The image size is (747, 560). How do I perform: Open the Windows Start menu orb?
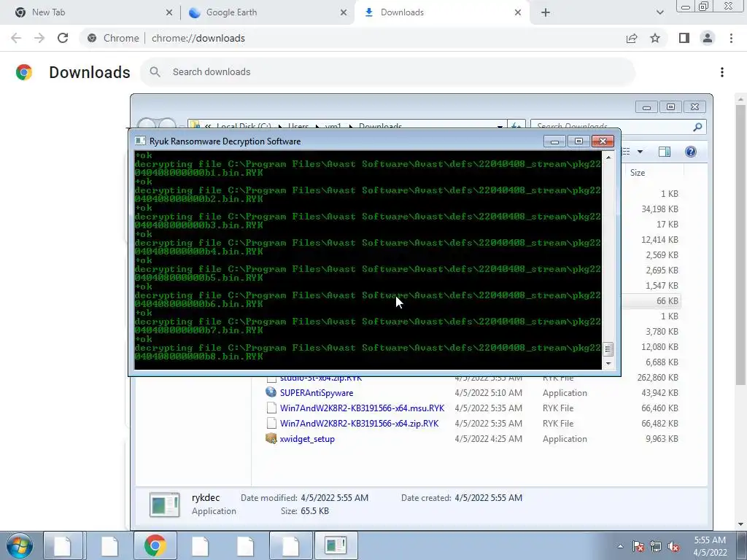tap(20, 545)
